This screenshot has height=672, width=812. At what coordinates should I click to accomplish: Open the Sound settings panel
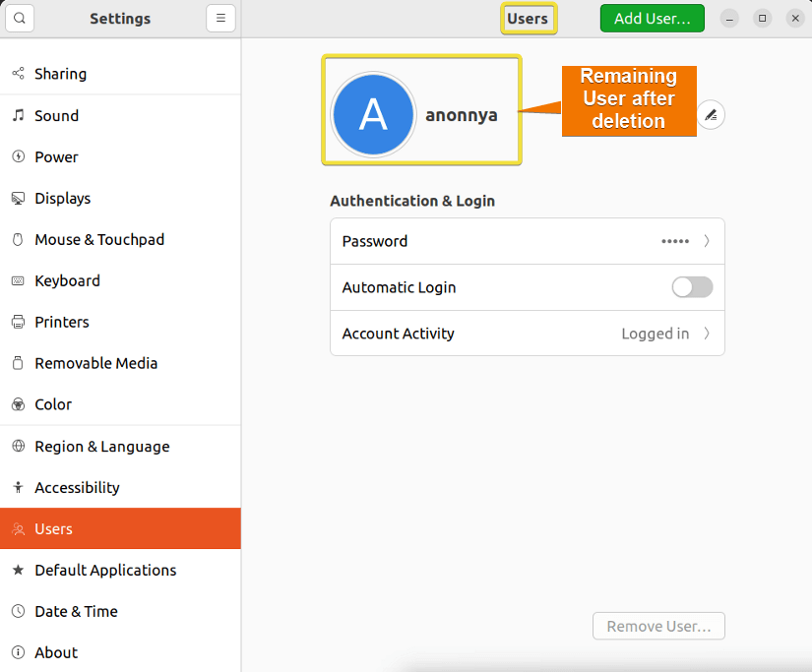(120, 115)
